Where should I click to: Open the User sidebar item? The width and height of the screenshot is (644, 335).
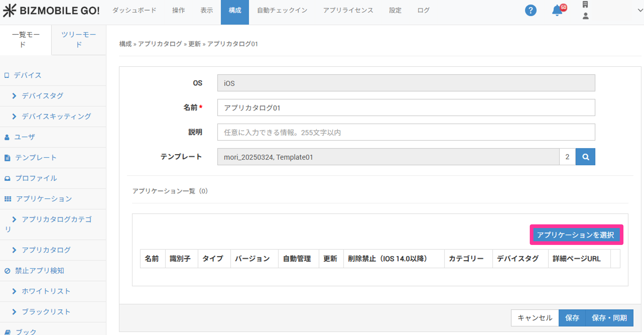[24, 137]
